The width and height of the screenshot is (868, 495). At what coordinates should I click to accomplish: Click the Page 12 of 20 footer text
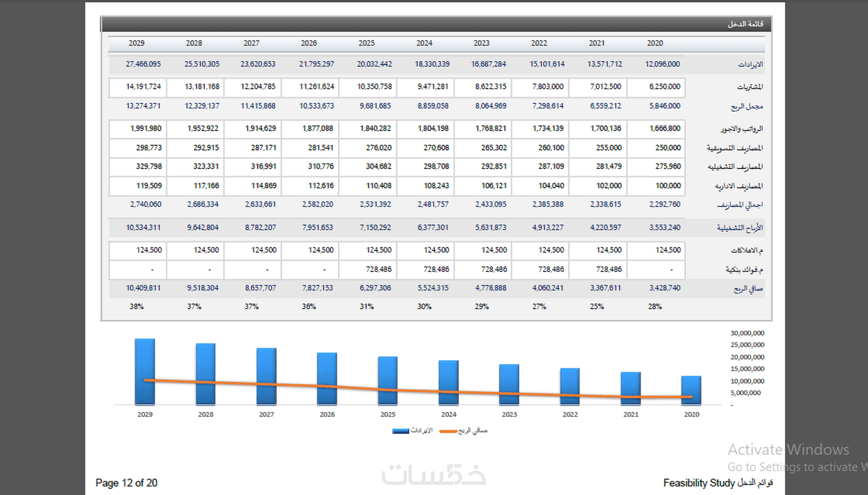tap(126, 483)
